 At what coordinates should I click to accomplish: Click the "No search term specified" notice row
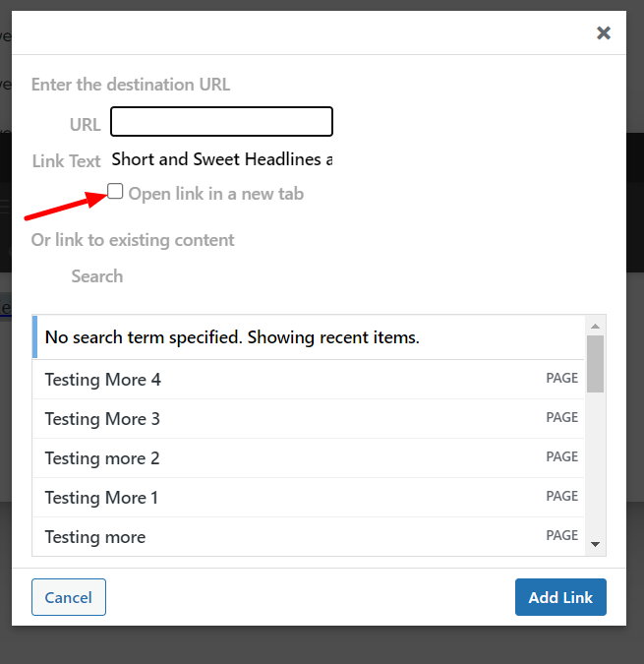click(x=232, y=337)
